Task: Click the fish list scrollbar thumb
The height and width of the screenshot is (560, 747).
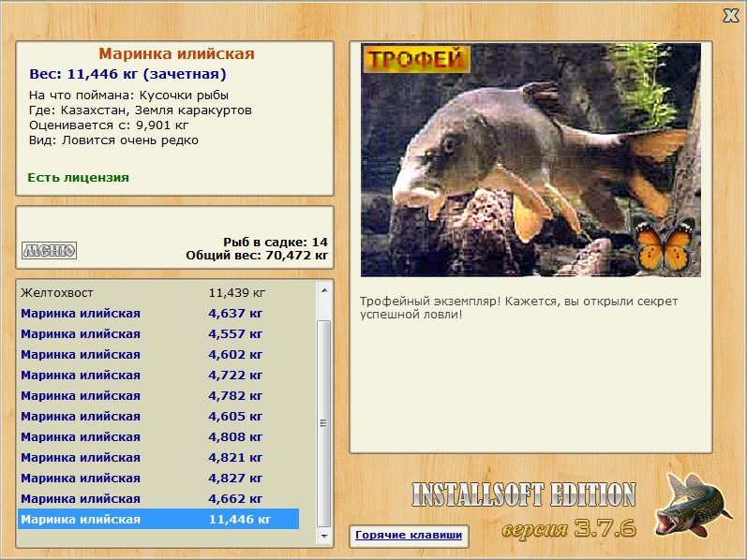Action: point(324,423)
